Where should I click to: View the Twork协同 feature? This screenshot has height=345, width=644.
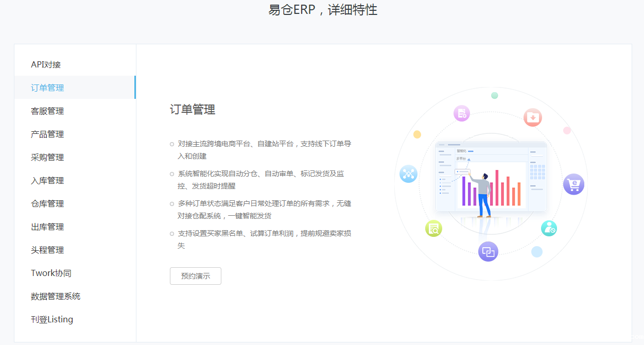pyautogui.click(x=51, y=273)
